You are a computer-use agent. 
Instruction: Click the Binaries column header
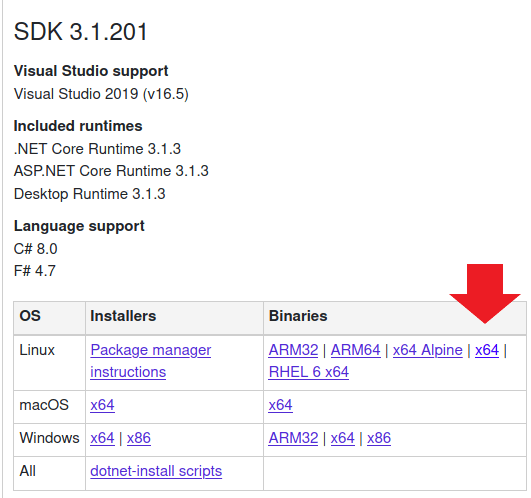(298, 316)
